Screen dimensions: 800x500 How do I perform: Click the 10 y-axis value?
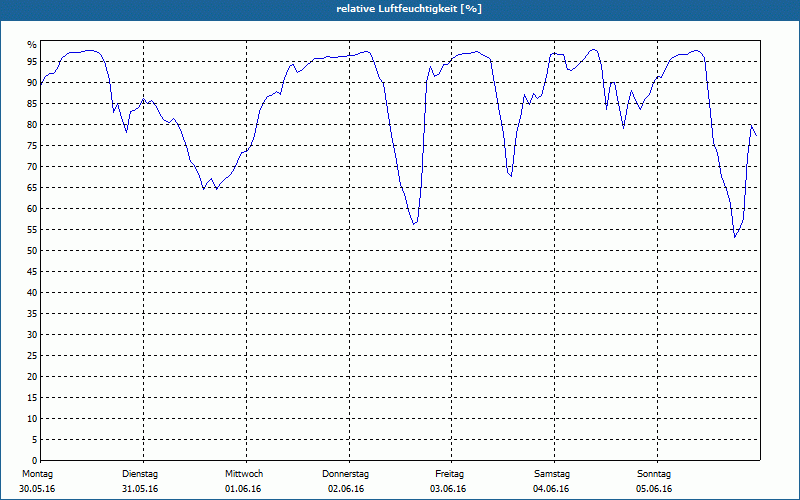click(32, 418)
